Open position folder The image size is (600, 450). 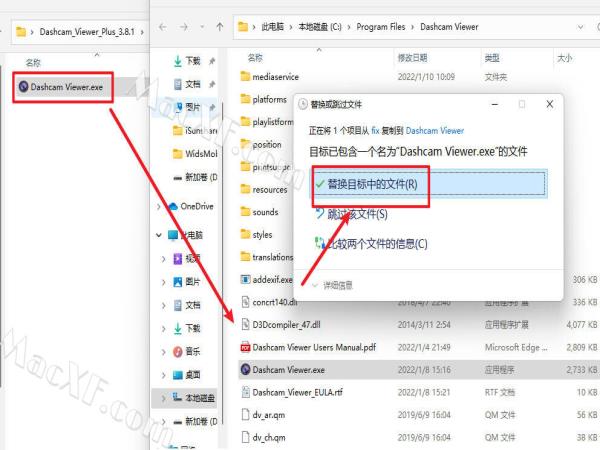coord(261,145)
